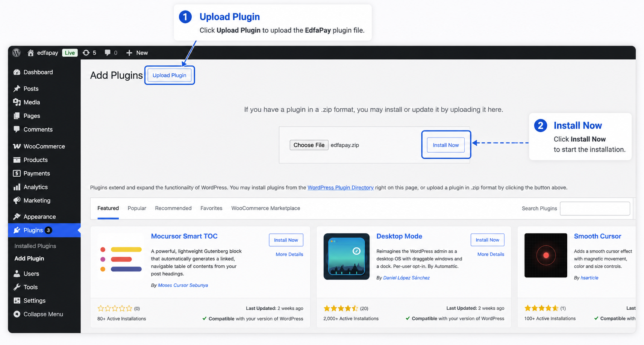Screen dimensions: 644x345
Task: Click the Desktop Mode star rating
Action: pyautogui.click(x=341, y=309)
